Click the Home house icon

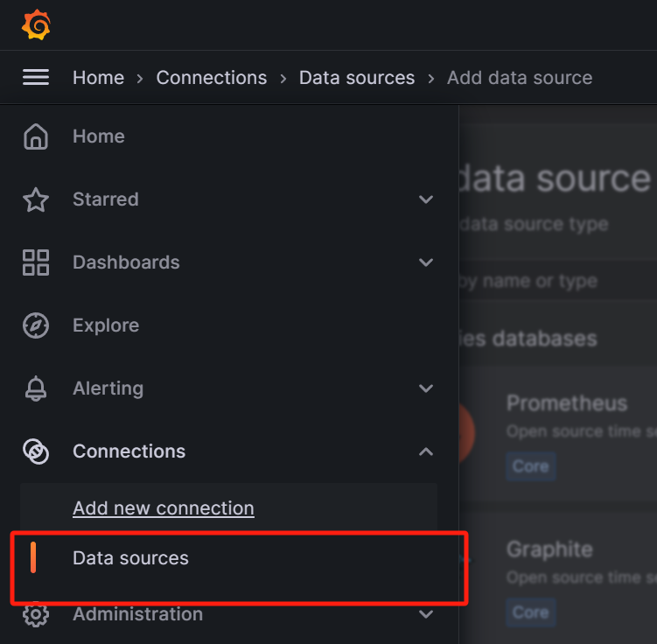tap(36, 136)
